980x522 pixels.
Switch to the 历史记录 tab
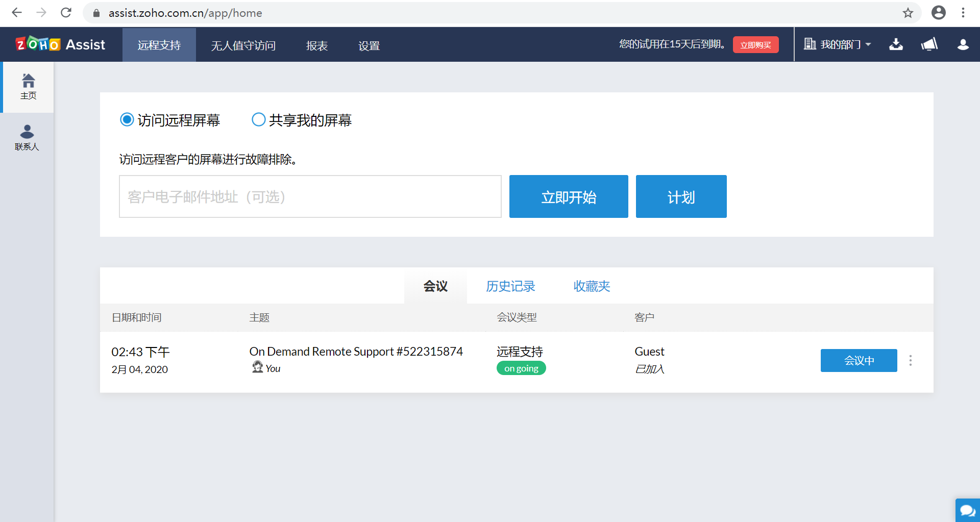click(510, 286)
